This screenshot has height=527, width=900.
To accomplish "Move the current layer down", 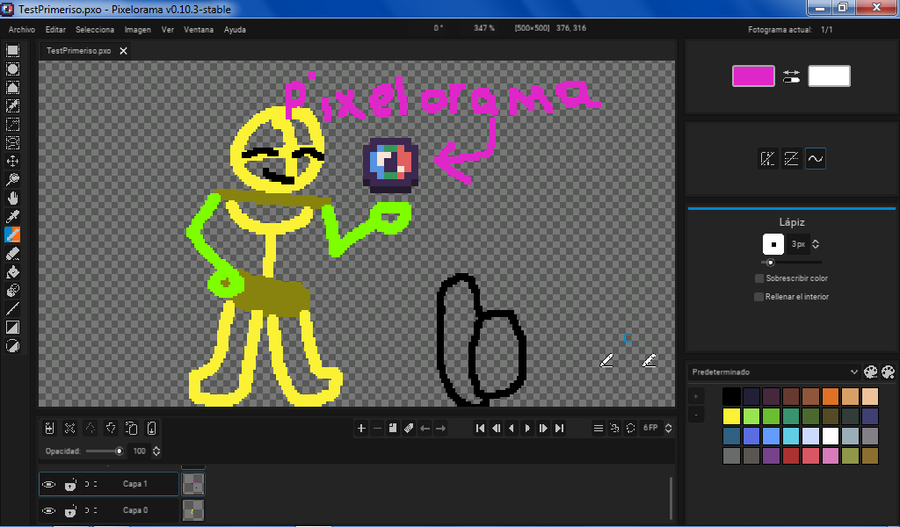I will click(x=111, y=428).
